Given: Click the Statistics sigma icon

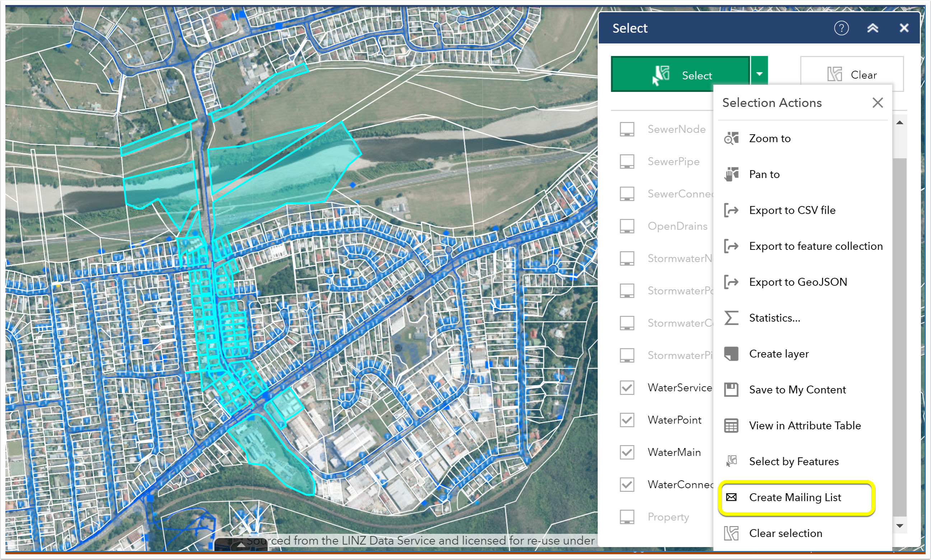Looking at the screenshot, I should click(x=731, y=318).
